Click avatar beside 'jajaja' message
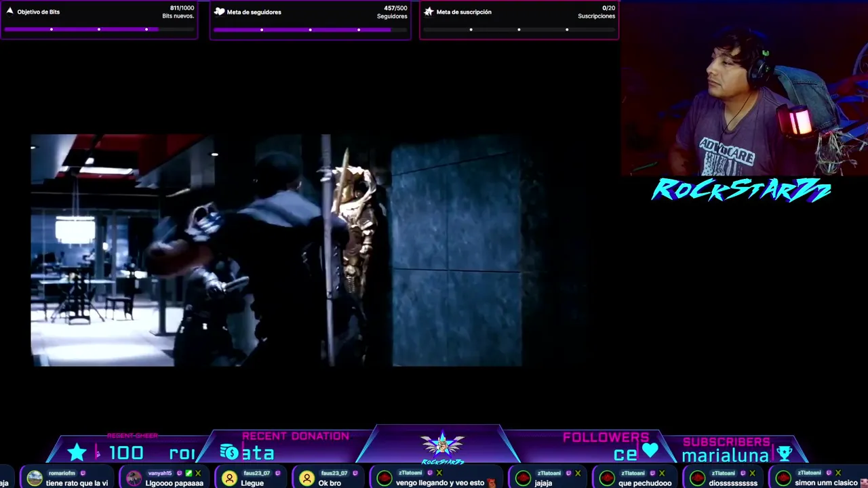The height and width of the screenshot is (488, 868). pyautogui.click(x=523, y=479)
